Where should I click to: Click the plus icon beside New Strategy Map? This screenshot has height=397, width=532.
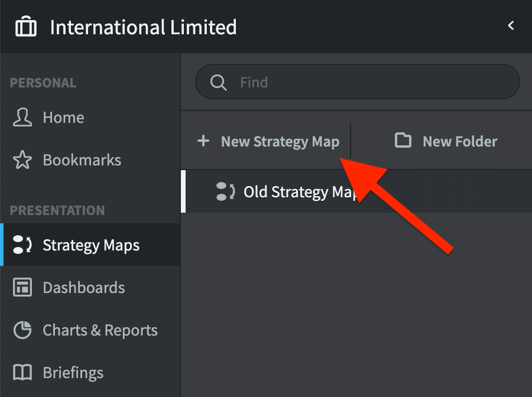pyautogui.click(x=203, y=141)
